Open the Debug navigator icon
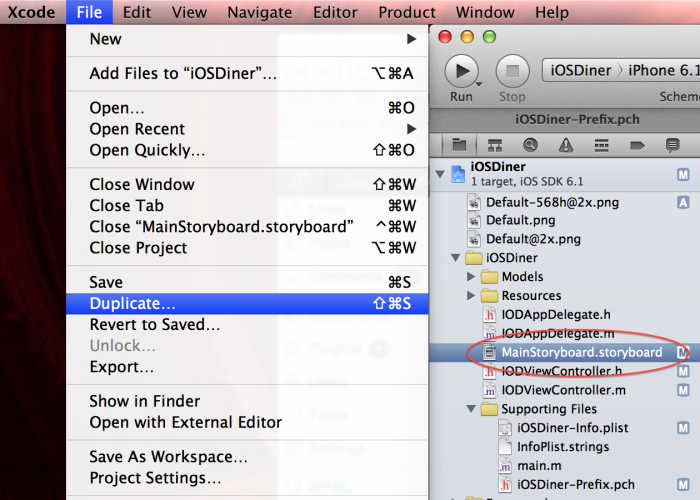 tap(601, 145)
